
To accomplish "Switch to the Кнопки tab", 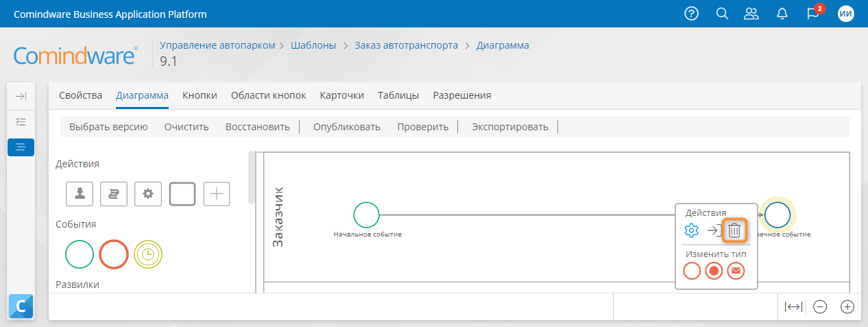I will click(x=200, y=95).
